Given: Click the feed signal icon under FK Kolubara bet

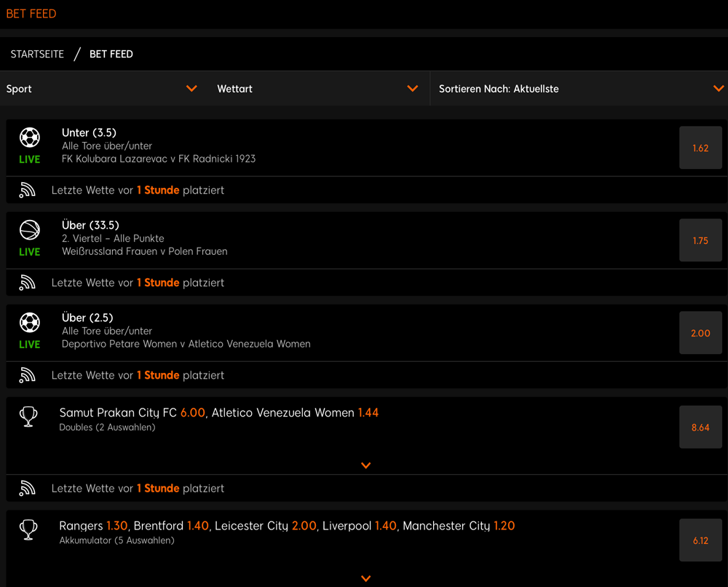Looking at the screenshot, I should [28, 190].
